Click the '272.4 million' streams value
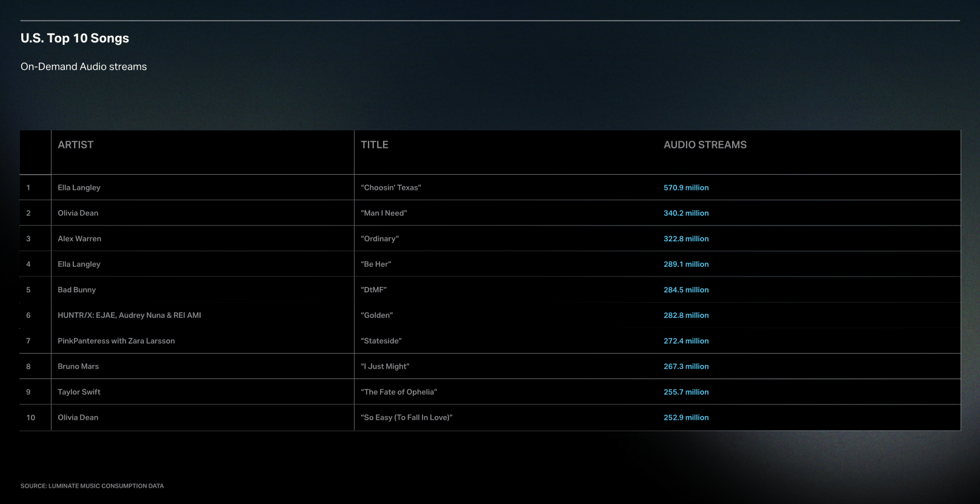Viewport: 980px width, 504px height. click(686, 341)
